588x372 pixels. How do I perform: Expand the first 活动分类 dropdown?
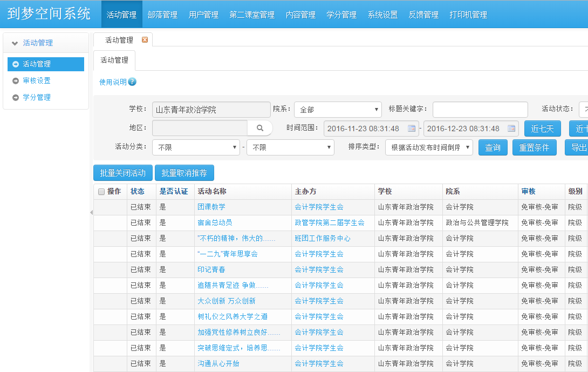[x=196, y=147]
